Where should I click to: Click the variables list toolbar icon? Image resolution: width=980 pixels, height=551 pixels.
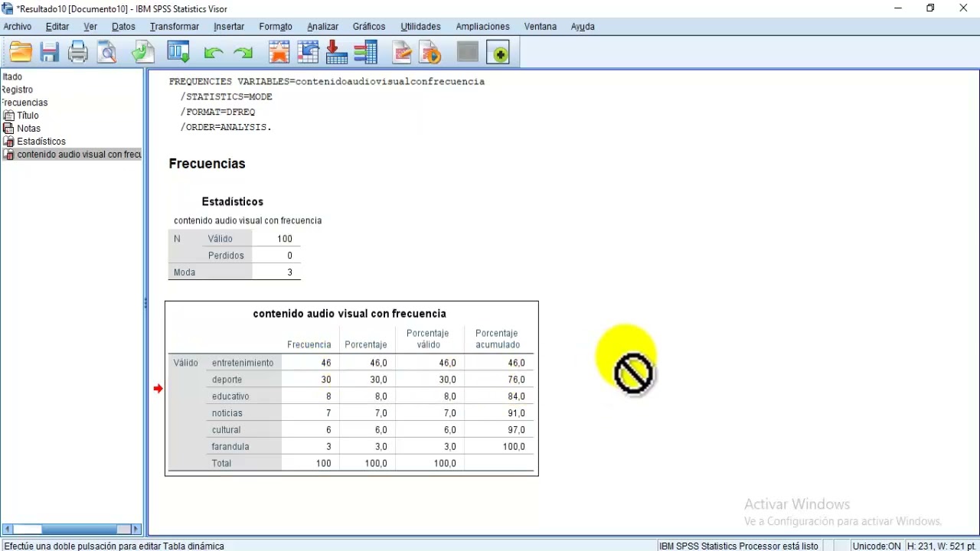coord(366,53)
